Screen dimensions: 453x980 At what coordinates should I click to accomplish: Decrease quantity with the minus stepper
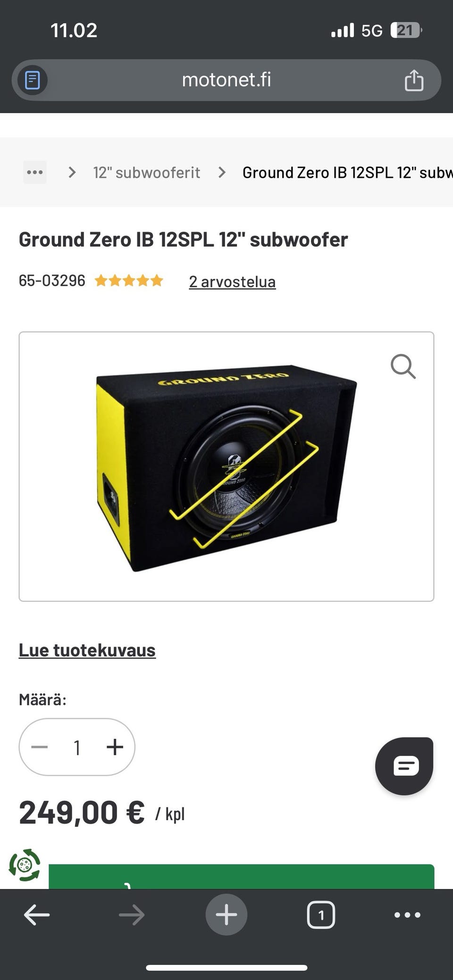[x=39, y=747]
